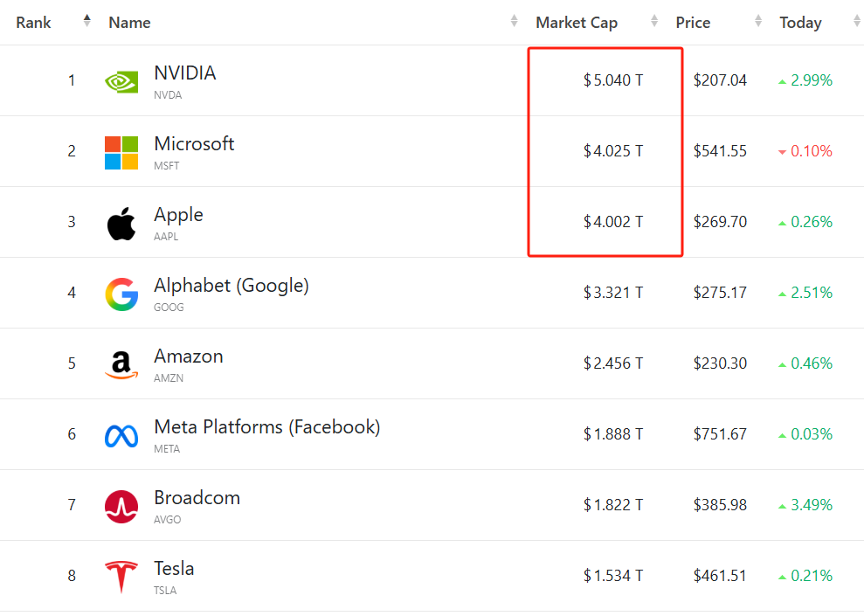Sort table by Rank column arrows
This screenshot has width=864, height=616.
pos(86,22)
